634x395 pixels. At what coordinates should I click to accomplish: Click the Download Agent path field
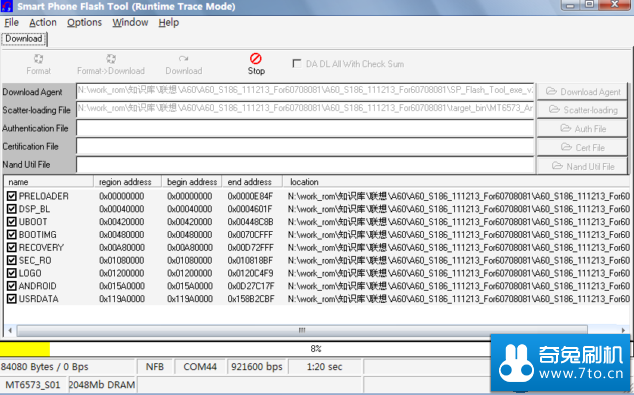305,91
